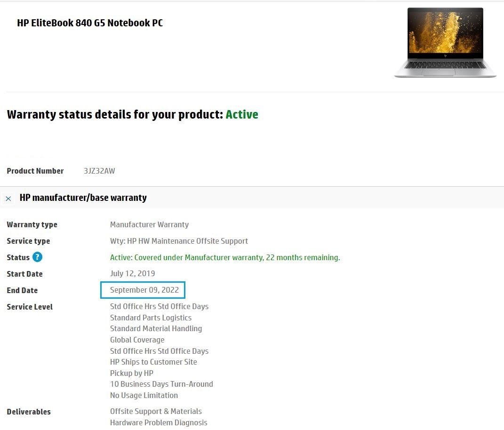The width and height of the screenshot is (504, 430).
Task: Select the HP EliteBook 840 G5 Notebook PC title
Action: tap(90, 23)
